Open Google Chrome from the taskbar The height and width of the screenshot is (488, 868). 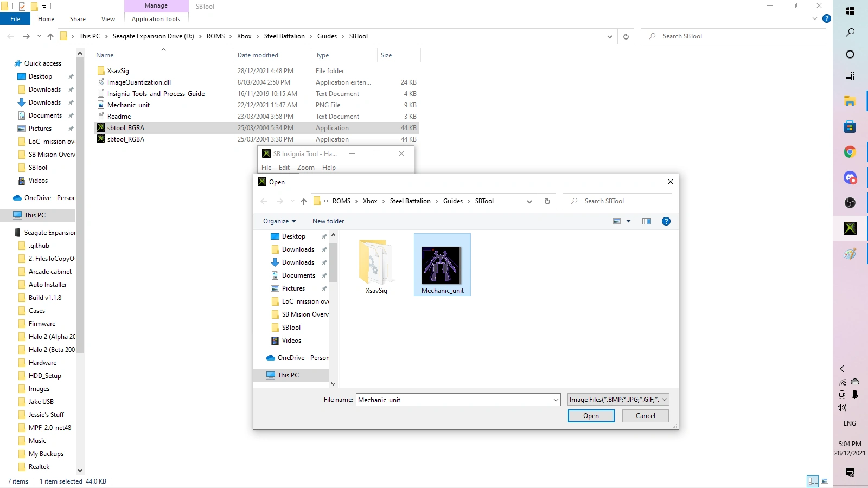click(x=850, y=152)
